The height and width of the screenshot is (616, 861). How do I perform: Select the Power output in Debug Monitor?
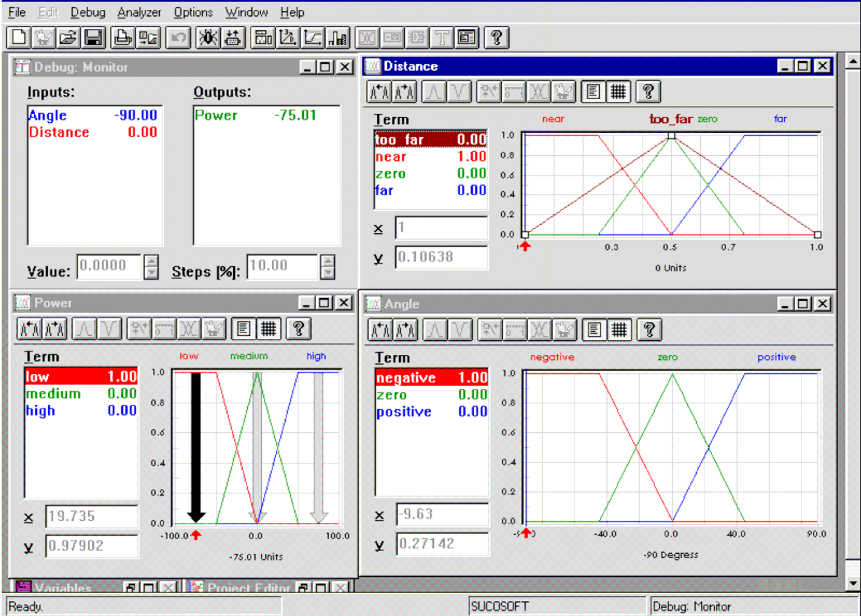[x=266, y=115]
